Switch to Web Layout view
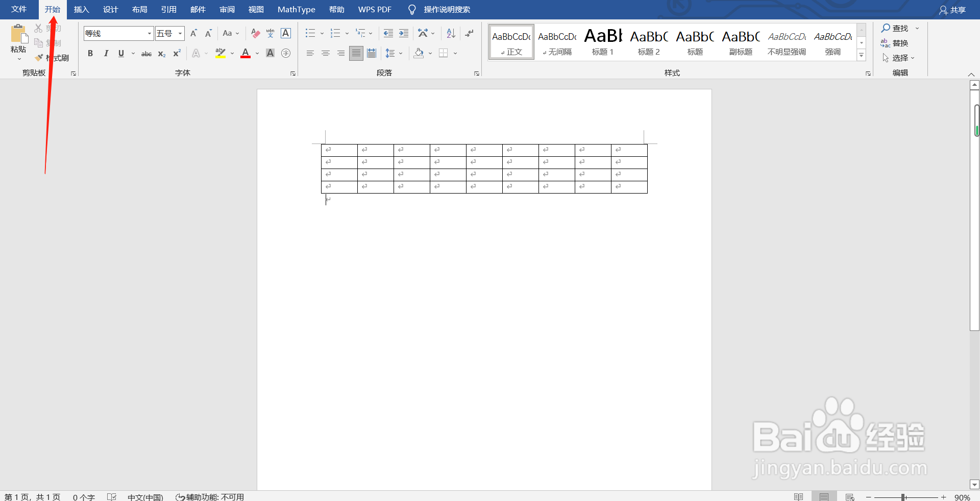980x501 pixels. (x=850, y=497)
